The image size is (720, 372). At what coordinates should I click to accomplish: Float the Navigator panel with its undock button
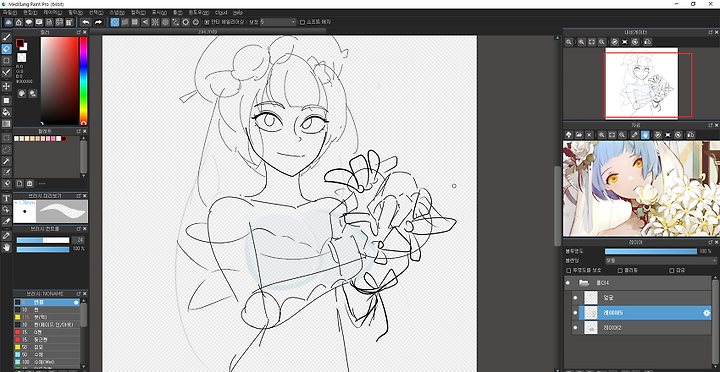coord(710,32)
